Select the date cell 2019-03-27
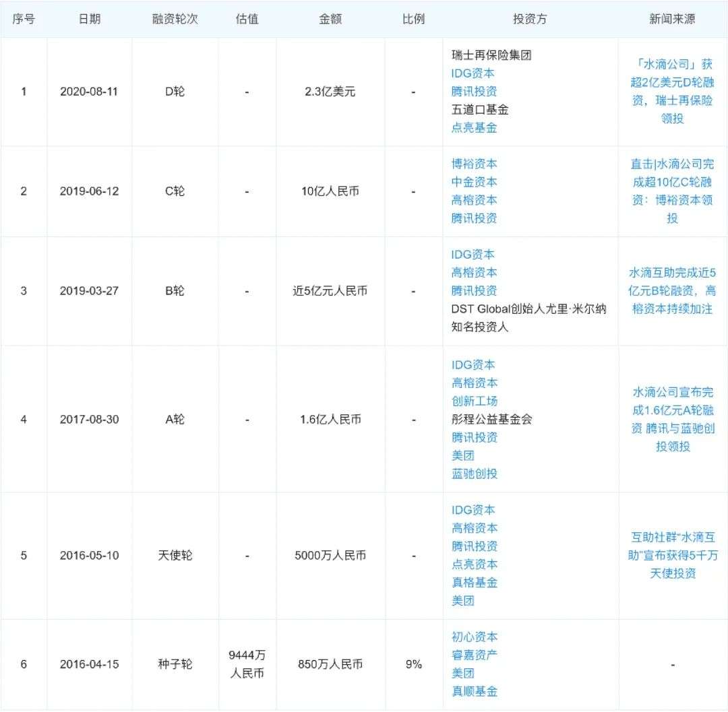The height and width of the screenshot is (712, 728). point(89,291)
